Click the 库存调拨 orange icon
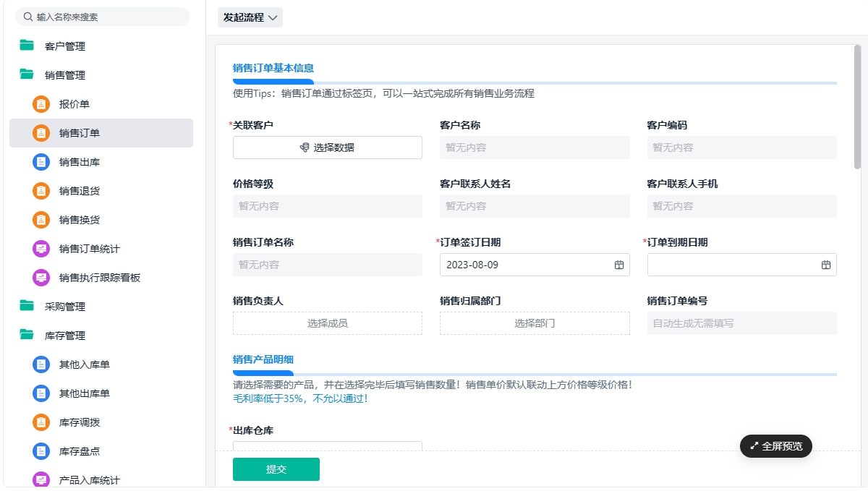The height and width of the screenshot is (491, 868). point(41,422)
